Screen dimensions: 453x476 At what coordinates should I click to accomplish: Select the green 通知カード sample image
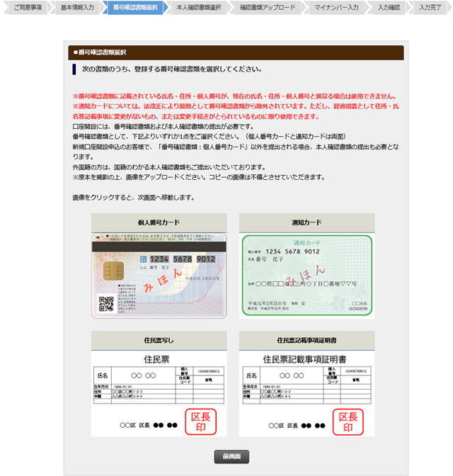tap(306, 275)
